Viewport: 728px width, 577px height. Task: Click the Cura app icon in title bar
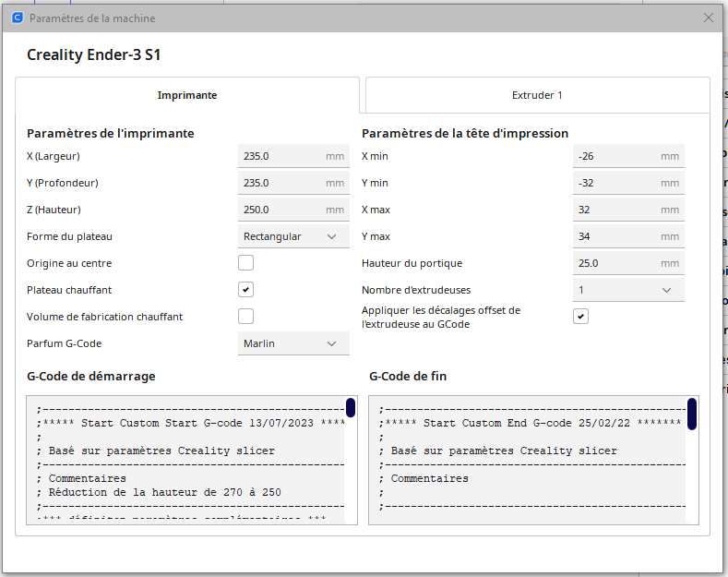click(18, 18)
